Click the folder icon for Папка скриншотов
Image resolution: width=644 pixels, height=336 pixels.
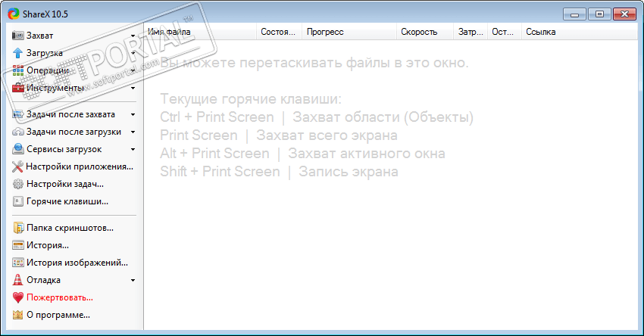coord(18,228)
